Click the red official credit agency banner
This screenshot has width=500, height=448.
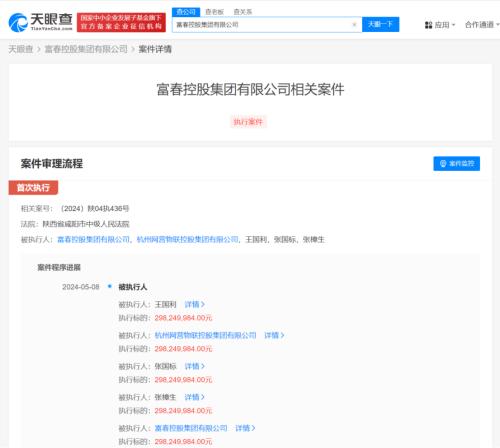121,22
